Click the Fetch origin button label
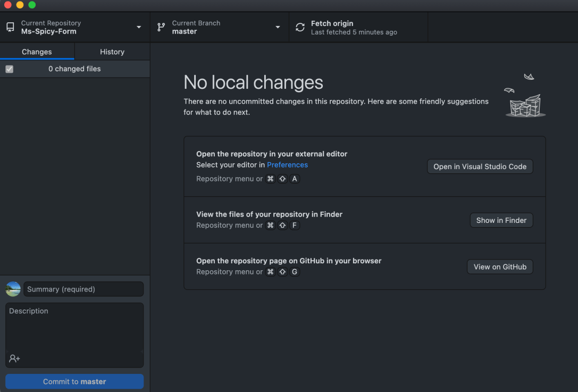The image size is (578, 392). pyautogui.click(x=332, y=23)
